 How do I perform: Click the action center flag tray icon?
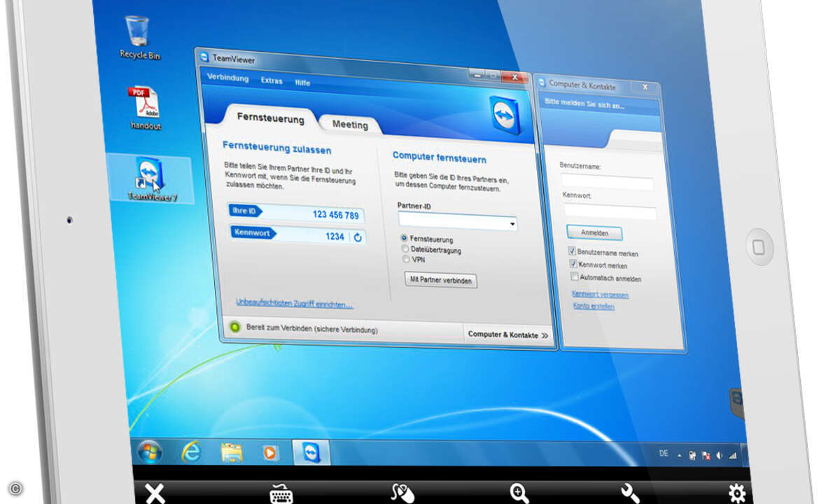[705, 455]
